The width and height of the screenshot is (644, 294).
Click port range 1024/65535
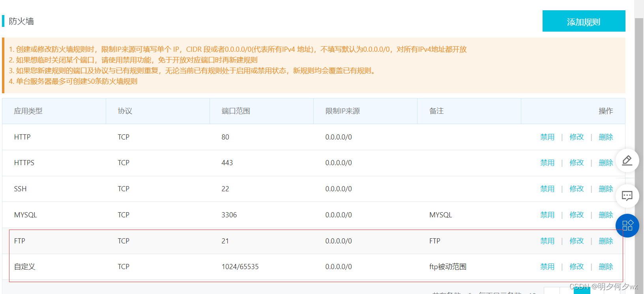pos(240,267)
